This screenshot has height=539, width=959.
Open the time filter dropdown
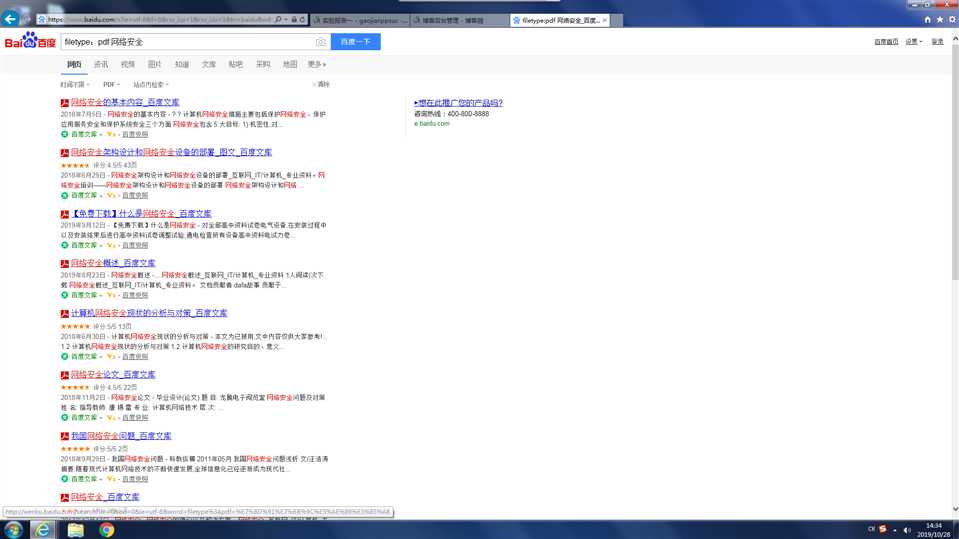tap(75, 84)
